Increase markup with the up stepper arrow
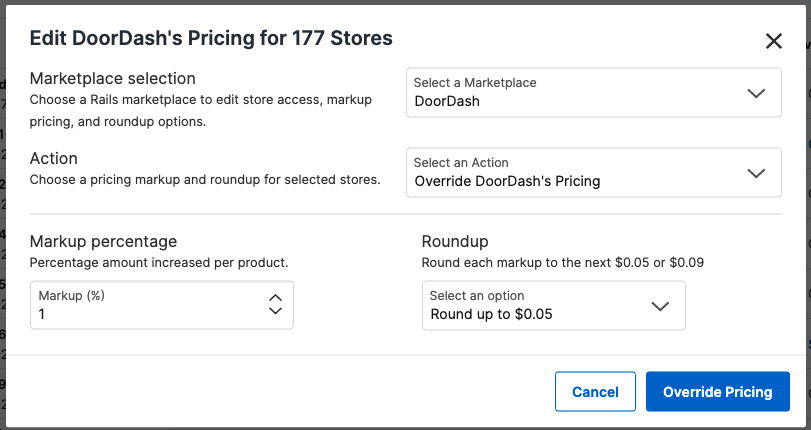The image size is (811, 430). pyautogui.click(x=276, y=298)
